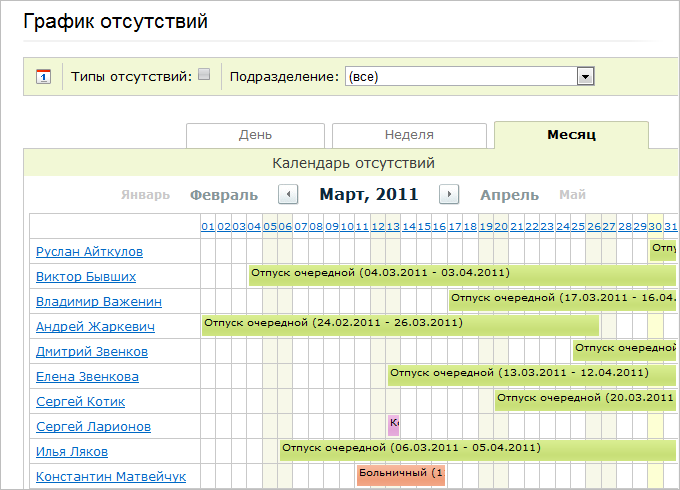Open the Подразделение dropdown list
This screenshot has width=680, height=490.
pos(586,76)
